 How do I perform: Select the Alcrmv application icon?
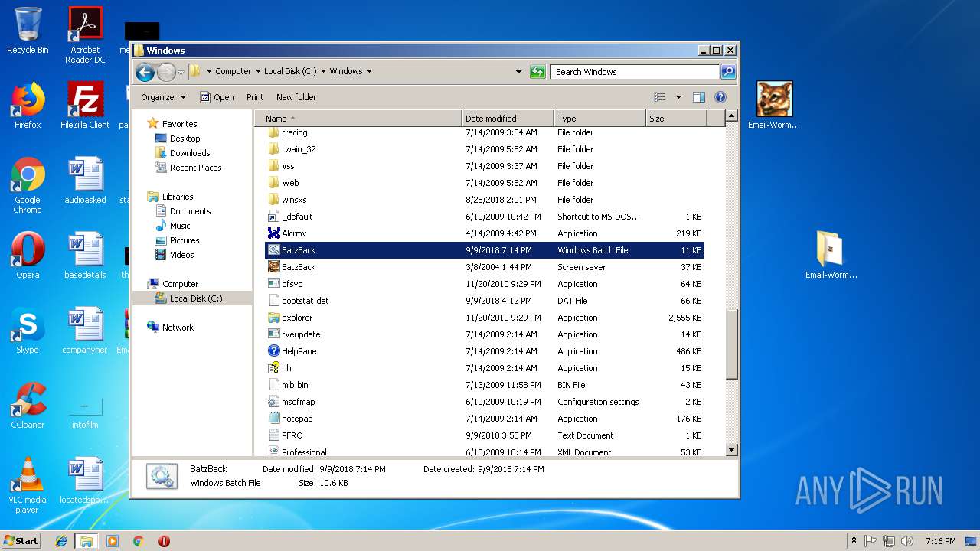coord(274,233)
